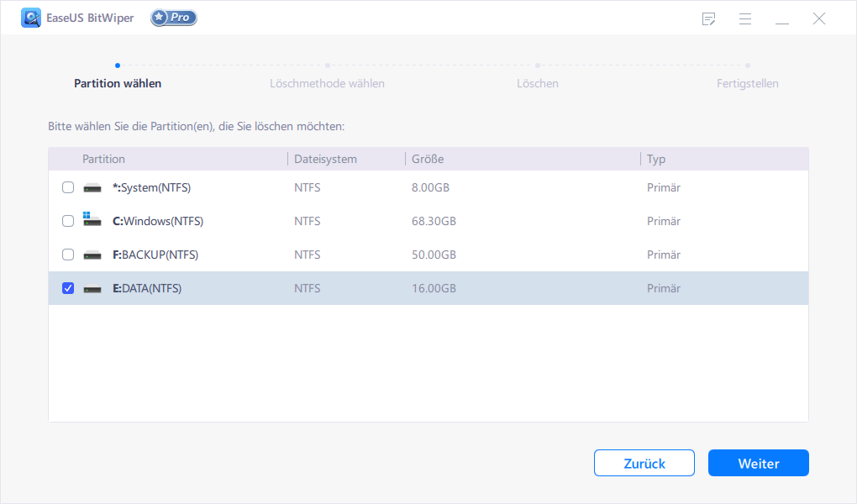Click Primär type in the C:Windows row
The width and height of the screenshot is (857, 504).
coord(664,221)
